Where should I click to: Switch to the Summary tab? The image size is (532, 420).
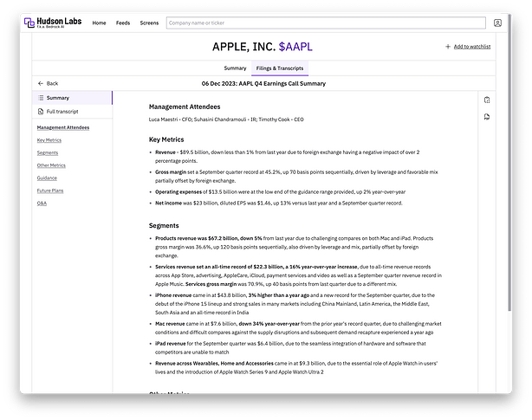(235, 68)
